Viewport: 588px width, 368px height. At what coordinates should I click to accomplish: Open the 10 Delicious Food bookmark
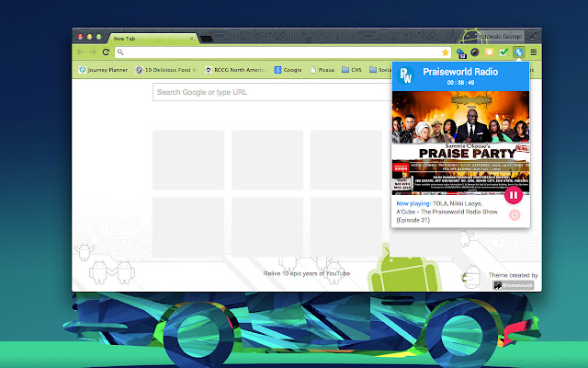[165, 70]
